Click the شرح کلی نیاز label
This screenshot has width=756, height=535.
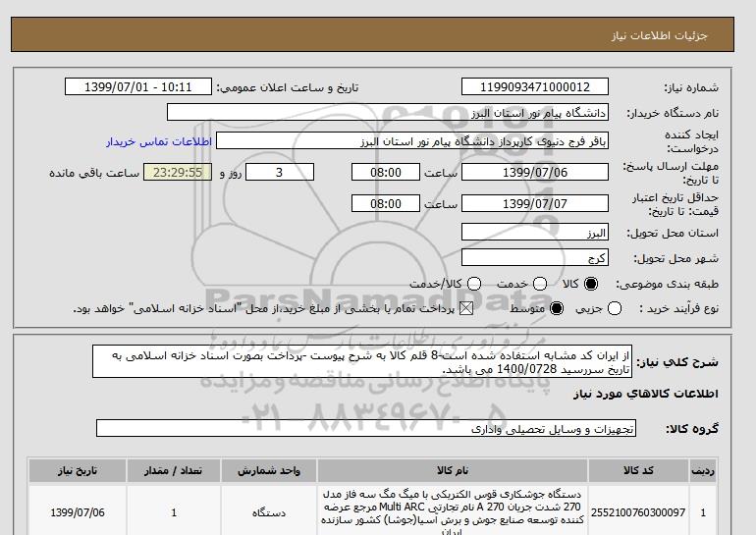pos(677,362)
